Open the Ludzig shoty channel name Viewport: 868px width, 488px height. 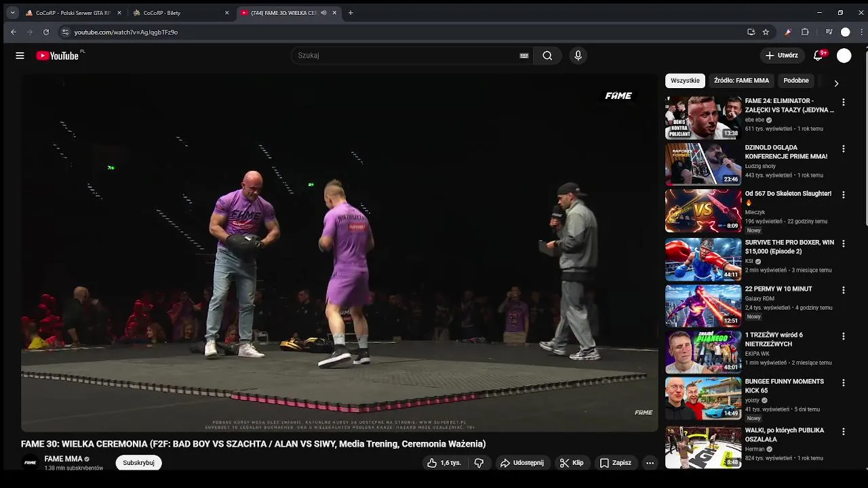[760, 166]
